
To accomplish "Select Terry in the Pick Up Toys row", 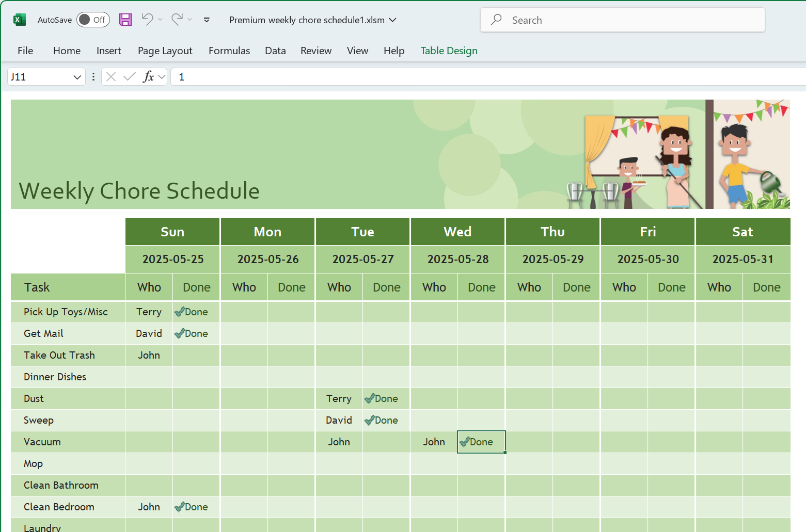I will [x=149, y=312].
